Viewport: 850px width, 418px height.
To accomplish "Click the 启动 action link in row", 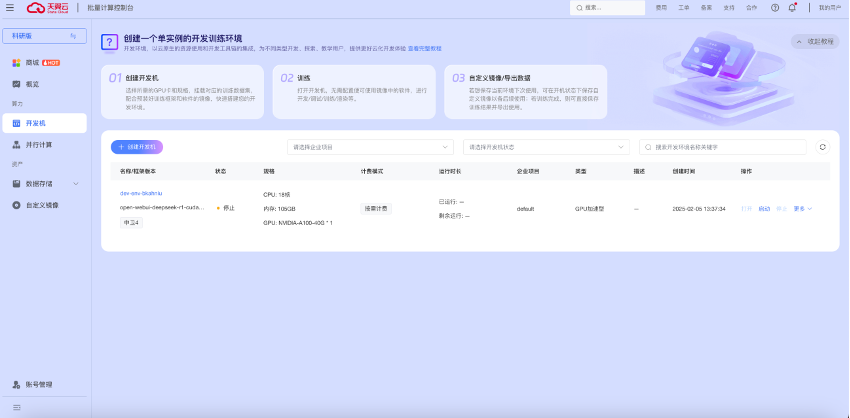I will (764, 209).
